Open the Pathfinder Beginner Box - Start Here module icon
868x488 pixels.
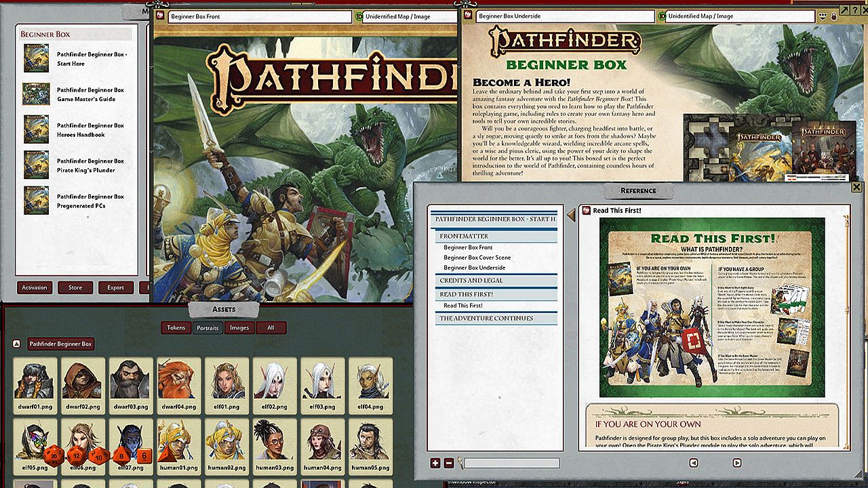click(36, 58)
